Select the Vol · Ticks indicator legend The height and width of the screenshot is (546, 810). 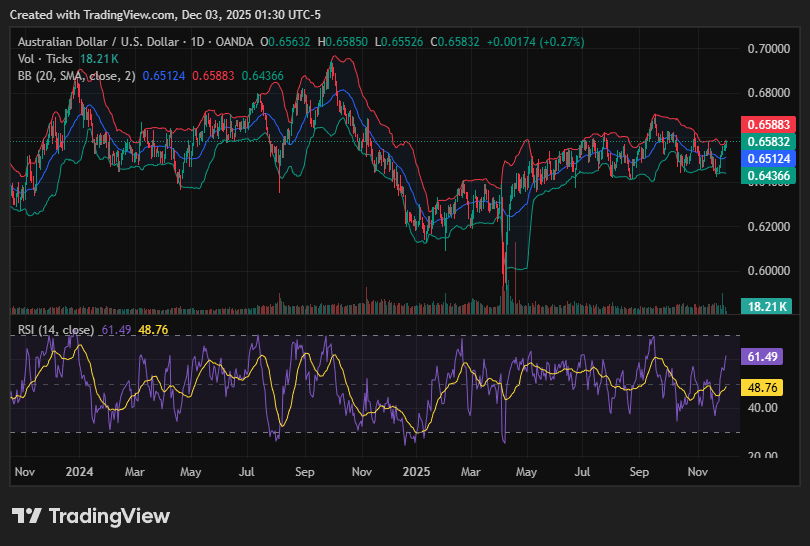[x=44, y=59]
